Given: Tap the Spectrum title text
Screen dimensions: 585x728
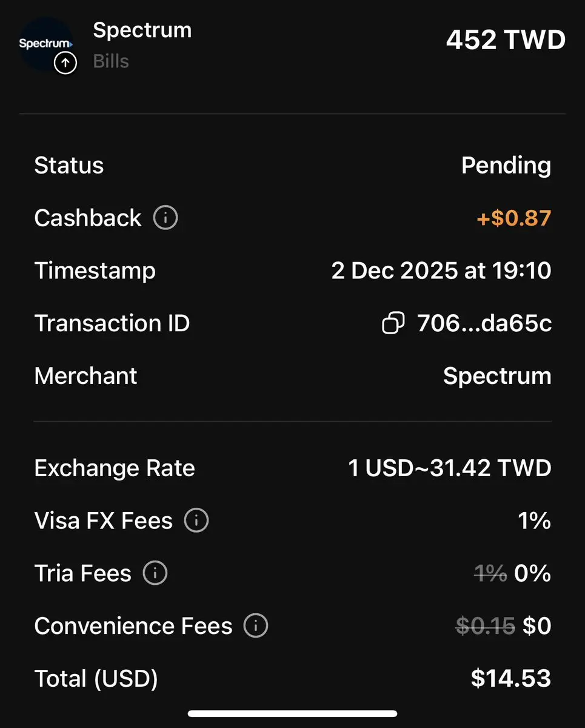Looking at the screenshot, I should 142,30.
